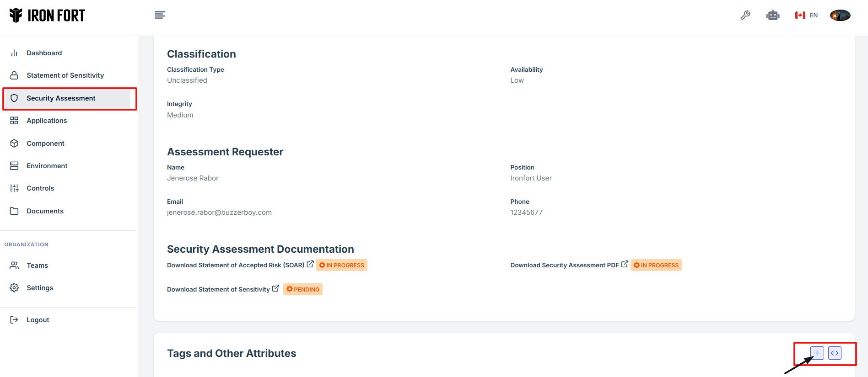Open the robot assistant icon
The width and height of the screenshot is (868, 377).
(x=773, y=15)
